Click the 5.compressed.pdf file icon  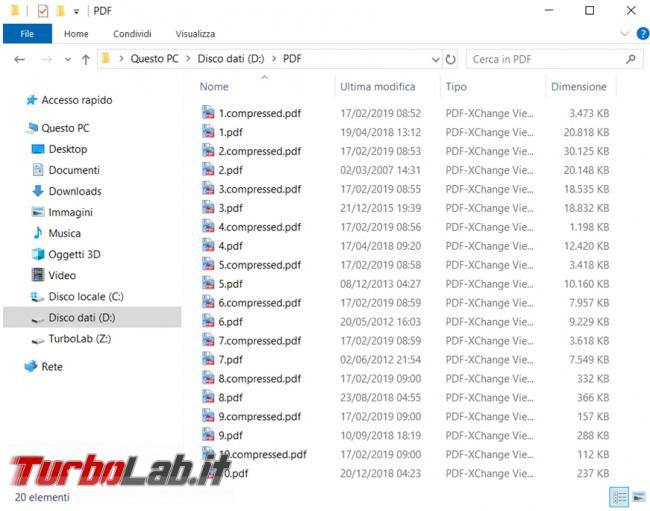point(208,264)
